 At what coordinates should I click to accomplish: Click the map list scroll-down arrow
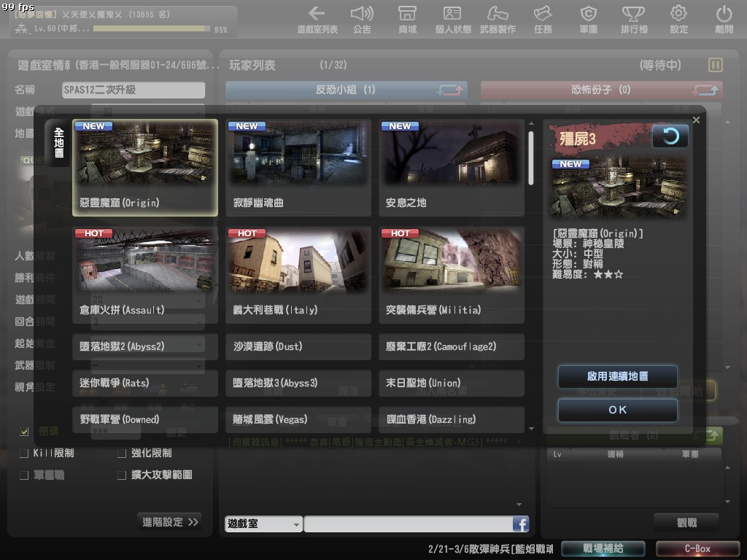531,429
